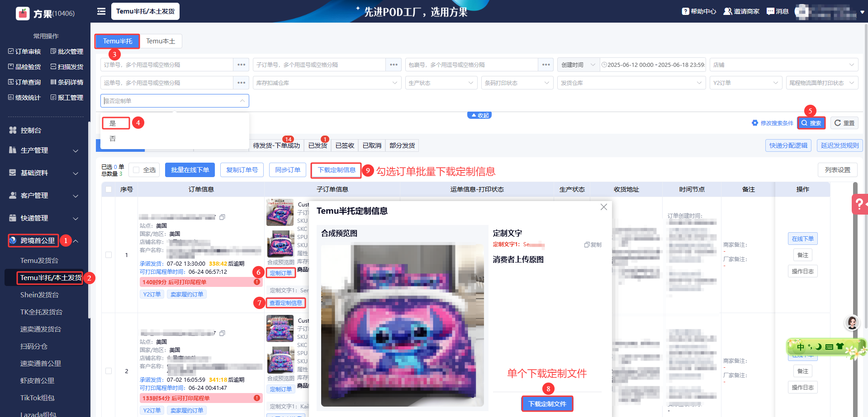Image resolution: width=868 pixels, height=417 pixels.
Task: Click the ellipsis button beside 包裹号 field
Action: point(546,65)
